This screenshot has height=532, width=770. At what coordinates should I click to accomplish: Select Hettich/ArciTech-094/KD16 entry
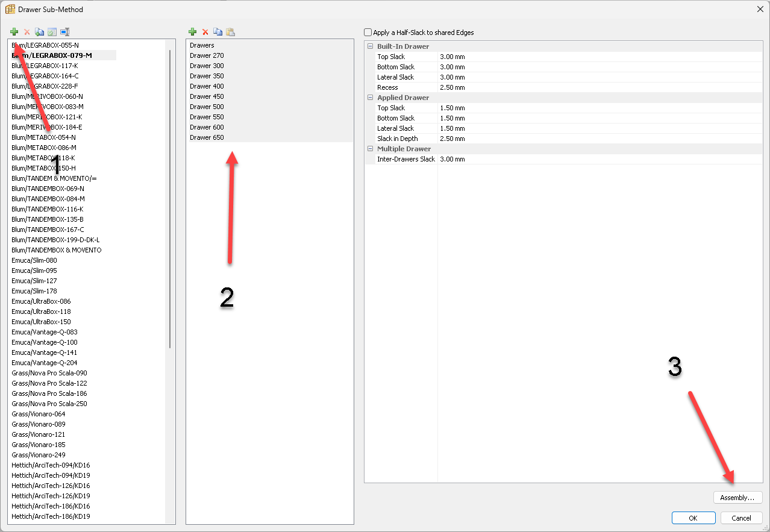(x=51, y=465)
